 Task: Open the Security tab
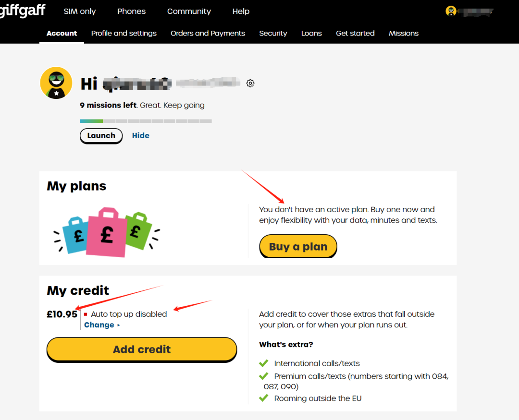coord(273,34)
